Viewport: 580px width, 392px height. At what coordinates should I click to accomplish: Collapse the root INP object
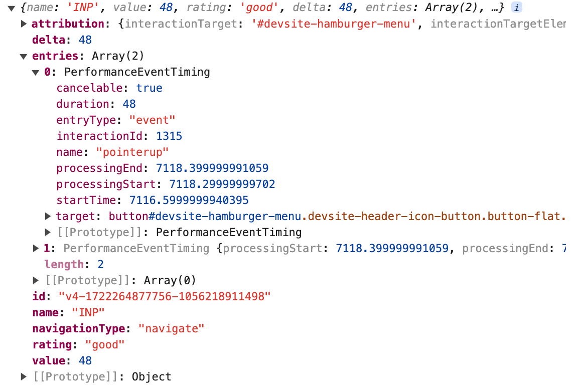click(11, 8)
